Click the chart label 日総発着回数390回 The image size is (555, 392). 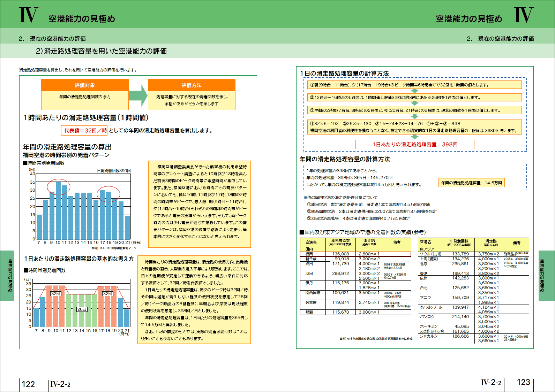coord(114,171)
